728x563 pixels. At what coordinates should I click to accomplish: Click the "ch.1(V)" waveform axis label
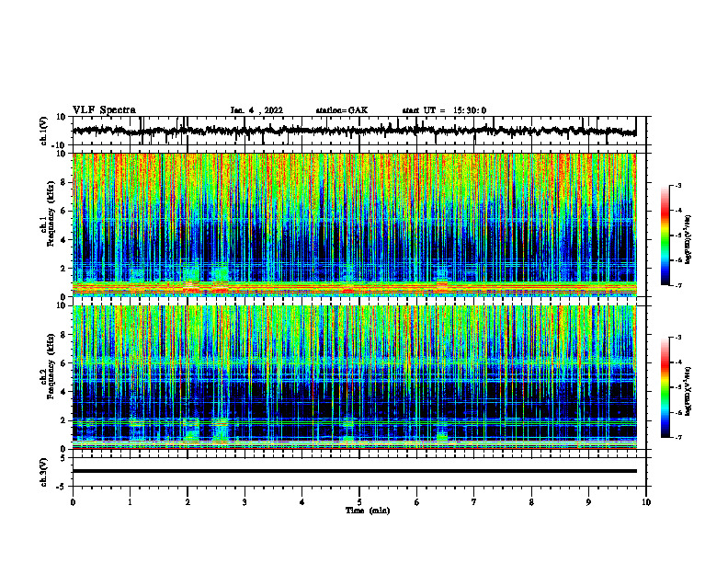[x=43, y=131]
